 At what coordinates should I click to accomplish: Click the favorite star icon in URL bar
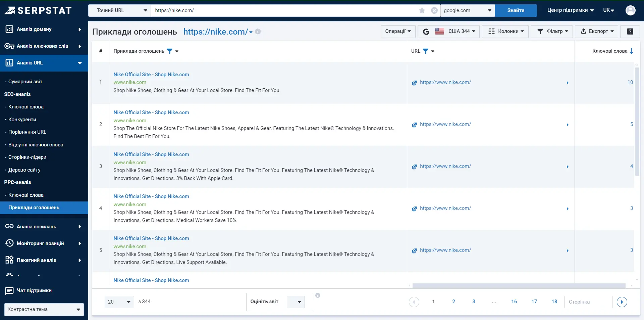click(422, 10)
